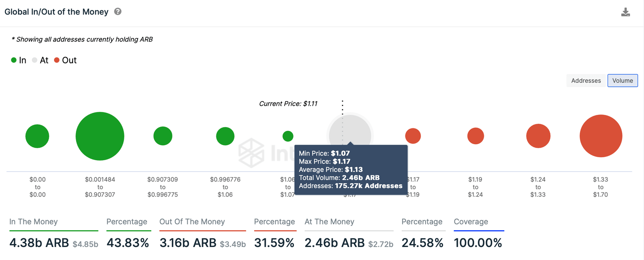Click the $1.19 to $1.24 red bubble

[475, 136]
